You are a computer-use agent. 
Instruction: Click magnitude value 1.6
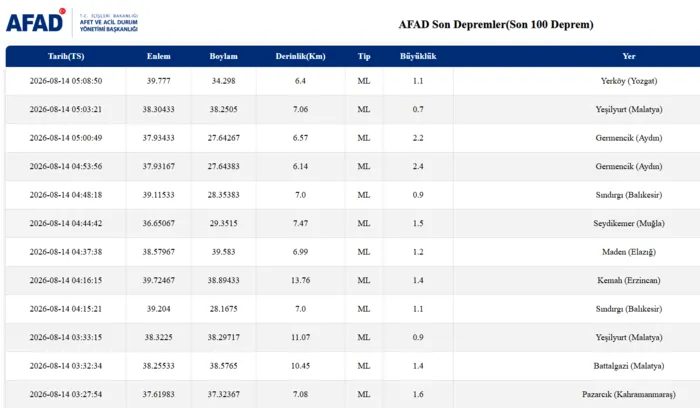click(418, 394)
